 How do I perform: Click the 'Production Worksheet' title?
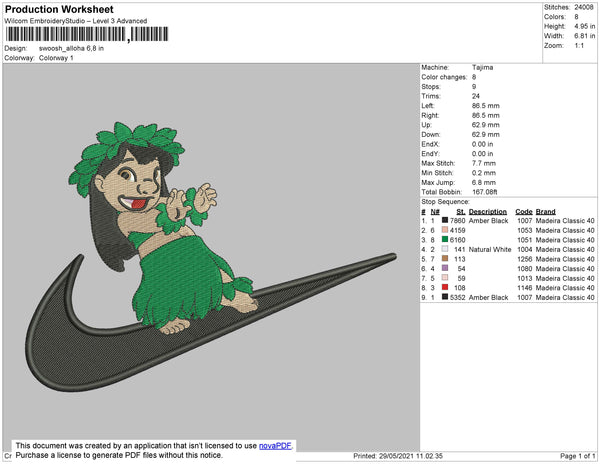59,10
